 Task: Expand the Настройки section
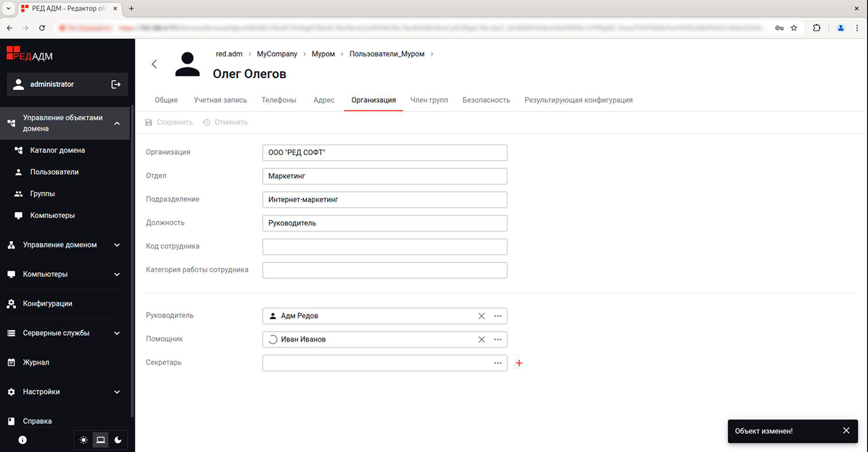click(x=117, y=392)
